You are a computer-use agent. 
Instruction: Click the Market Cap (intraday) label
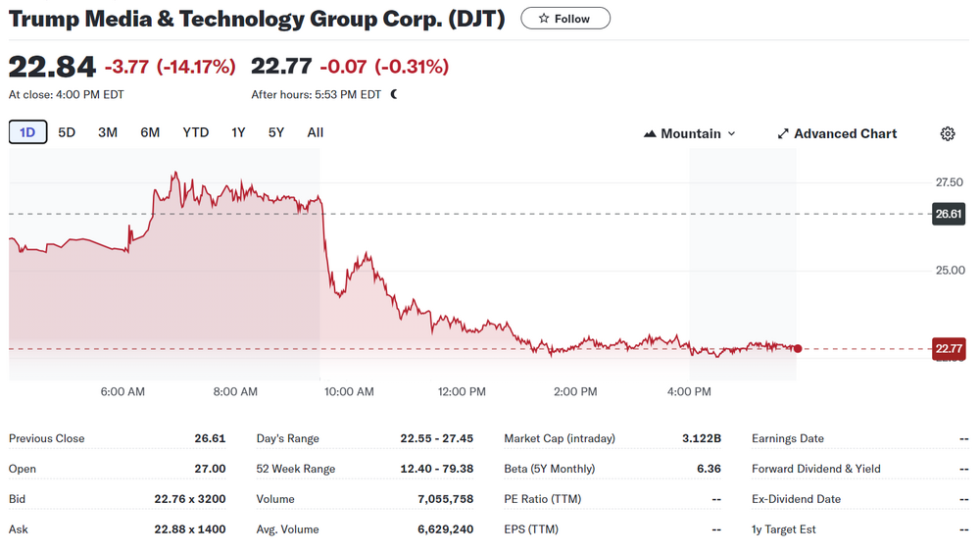click(560, 438)
